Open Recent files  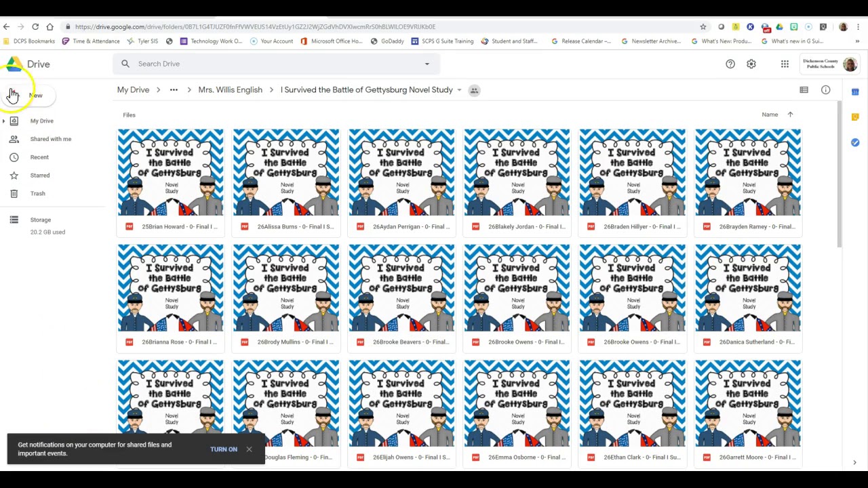[39, 157]
